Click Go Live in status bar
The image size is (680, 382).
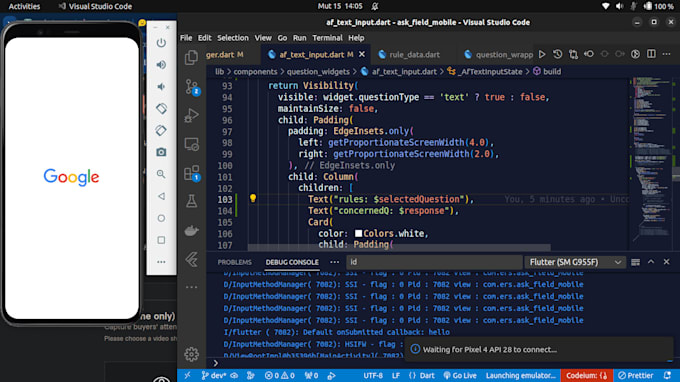point(460,375)
